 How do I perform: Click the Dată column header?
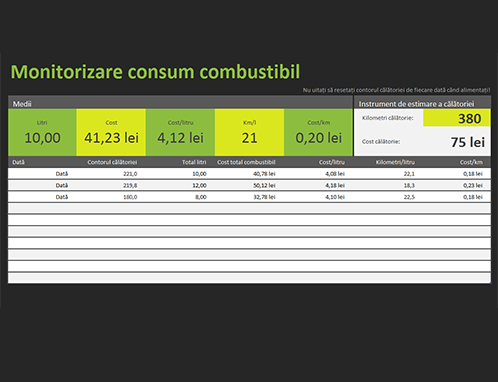[x=18, y=162]
